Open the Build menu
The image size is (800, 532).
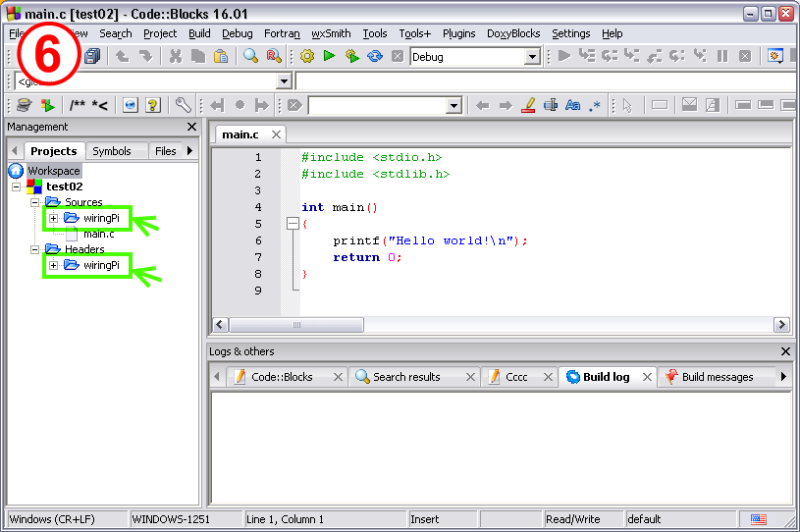[x=199, y=33]
